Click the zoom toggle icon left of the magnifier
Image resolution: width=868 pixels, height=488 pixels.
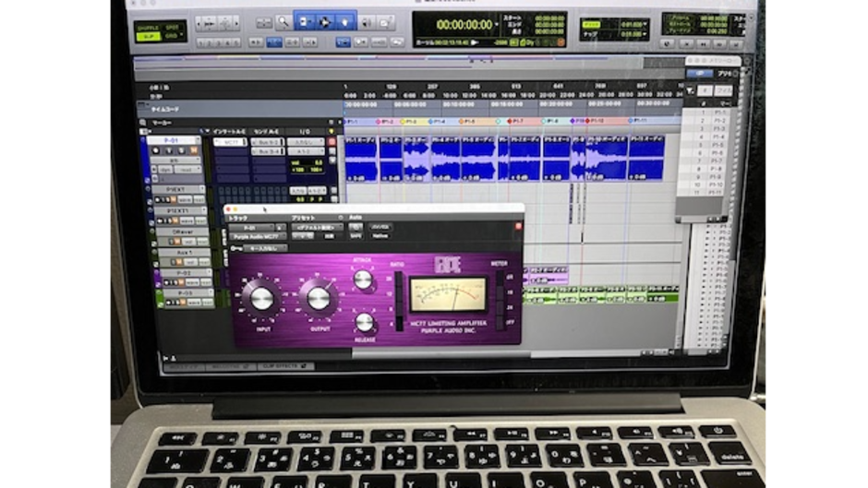tap(264, 23)
